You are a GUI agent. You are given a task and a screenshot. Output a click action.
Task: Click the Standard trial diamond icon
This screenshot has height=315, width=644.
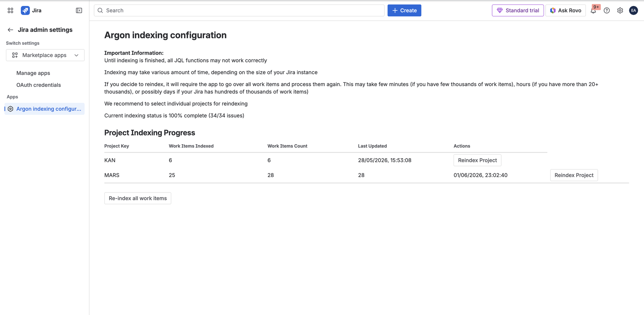(x=500, y=10)
